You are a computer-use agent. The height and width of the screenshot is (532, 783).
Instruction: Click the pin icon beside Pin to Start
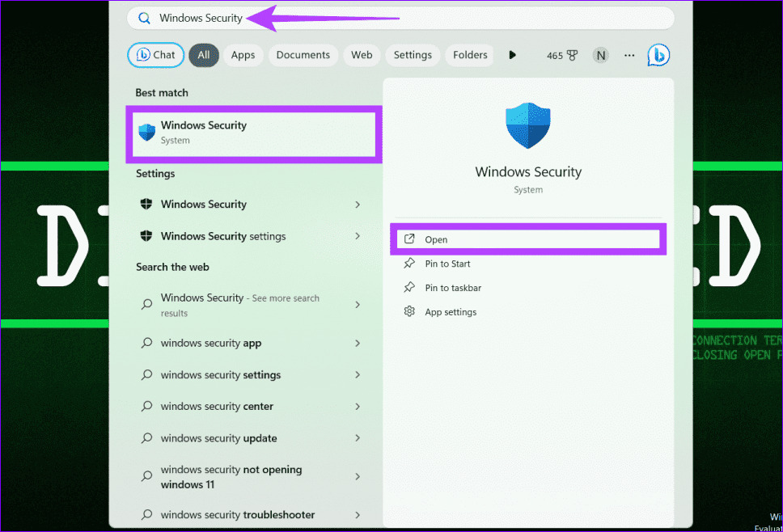[409, 263]
